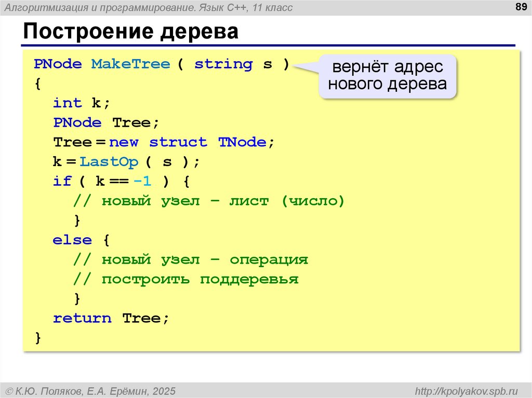Click the "return Tree;" statement
This screenshot has height=398, width=532.
[x=111, y=318]
